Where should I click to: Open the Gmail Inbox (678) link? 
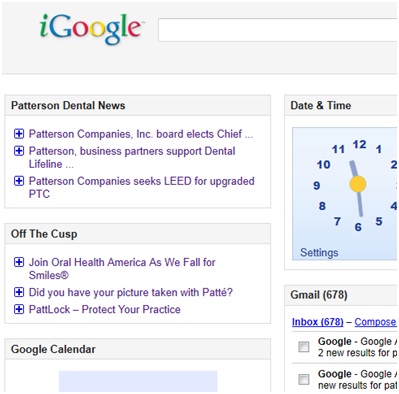click(x=318, y=322)
